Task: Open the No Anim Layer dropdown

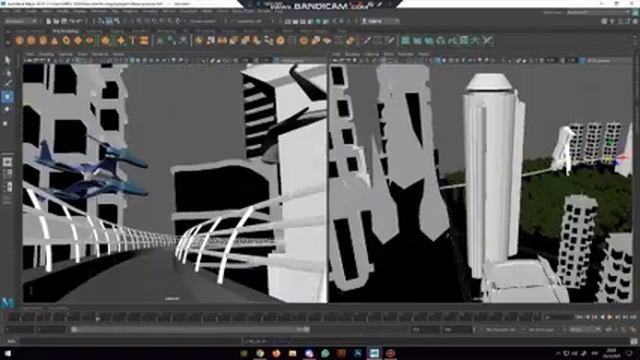Action: tap(542, 329)
